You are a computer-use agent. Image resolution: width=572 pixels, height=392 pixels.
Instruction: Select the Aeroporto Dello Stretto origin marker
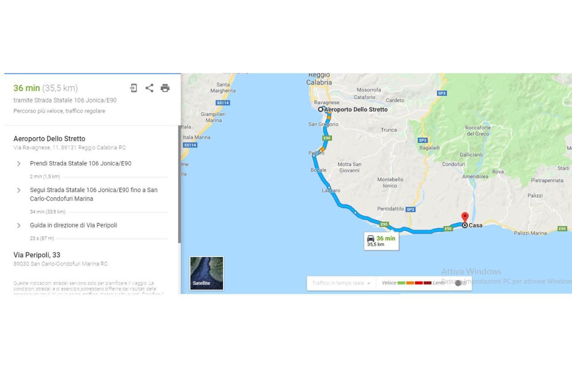(x=320, y=109)
